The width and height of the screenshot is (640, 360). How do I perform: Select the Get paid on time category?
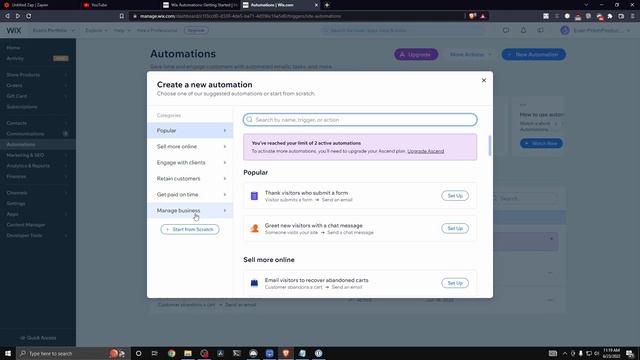190,195
